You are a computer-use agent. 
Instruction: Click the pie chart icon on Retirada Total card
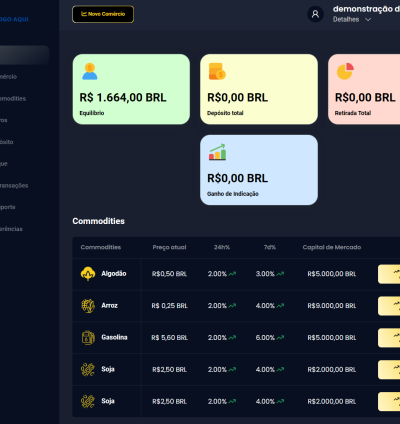[345, 71]
